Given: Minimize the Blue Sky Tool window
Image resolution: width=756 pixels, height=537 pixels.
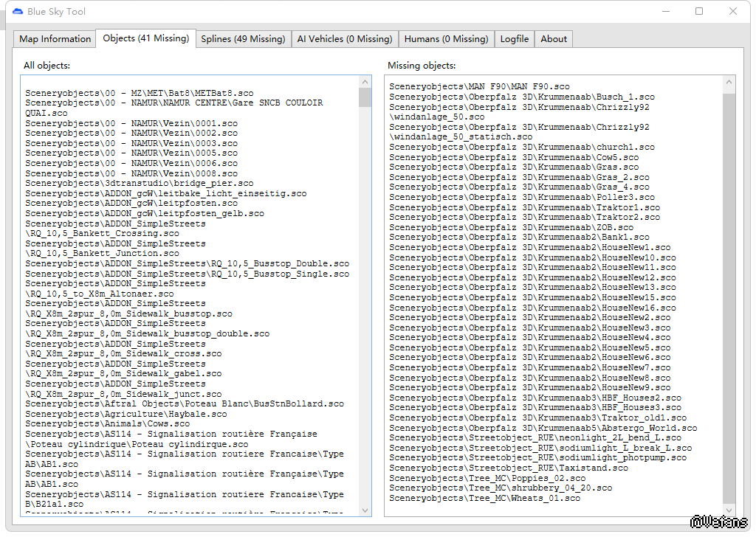Looking at the screenshot, I should [665, 11].
